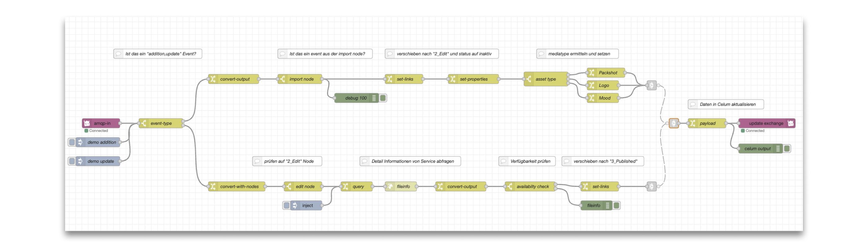Click the change icon on payload node
The width and height of the screenshot is (868, 248).
point(693,123)
